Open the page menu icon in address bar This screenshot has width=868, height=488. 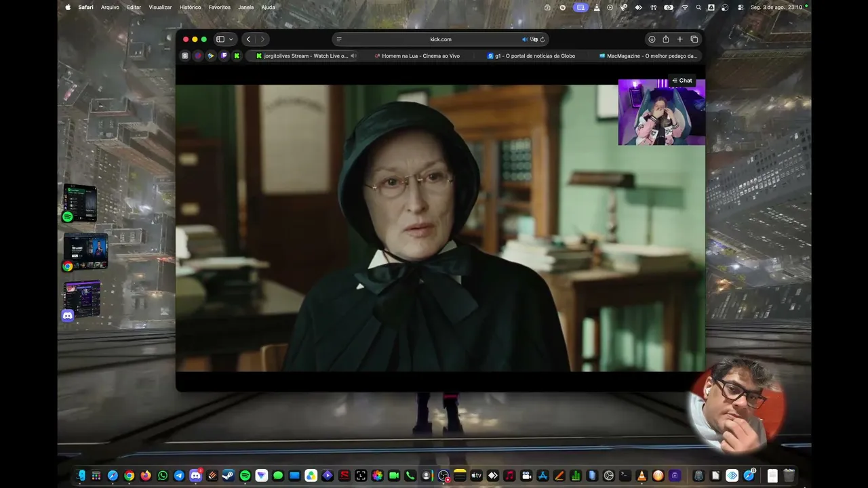(339, 39)
